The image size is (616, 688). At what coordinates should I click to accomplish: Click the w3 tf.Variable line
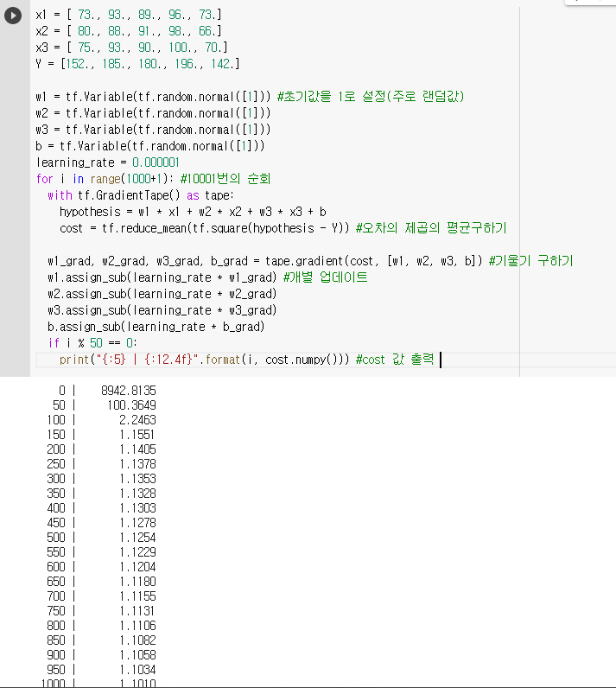click(x=153, y=130)
